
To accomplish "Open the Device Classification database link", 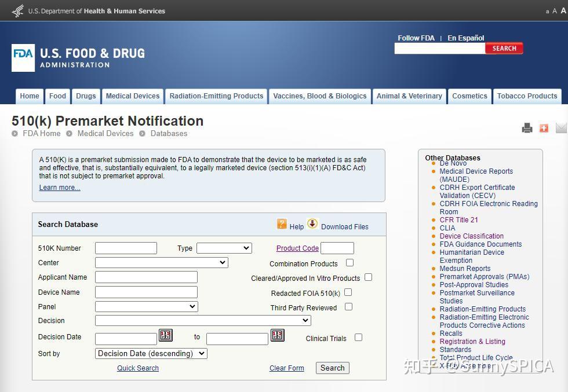I will 472,236.
